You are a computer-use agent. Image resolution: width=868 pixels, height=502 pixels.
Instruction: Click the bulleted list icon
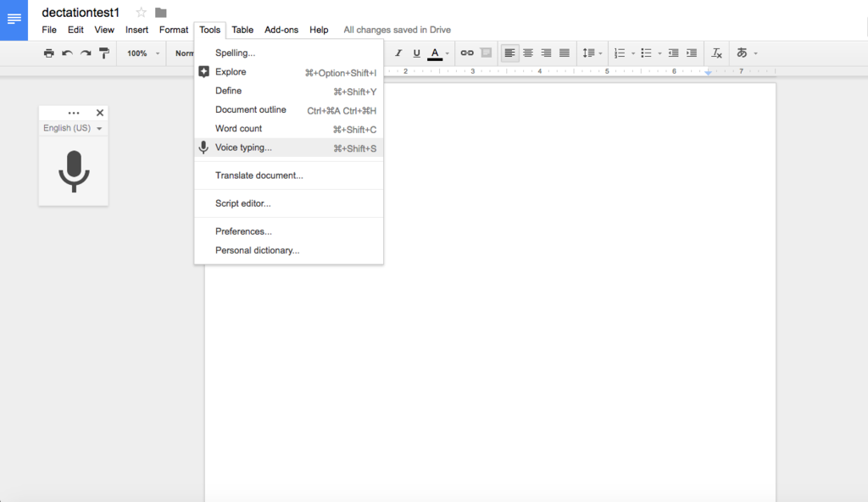646,53
